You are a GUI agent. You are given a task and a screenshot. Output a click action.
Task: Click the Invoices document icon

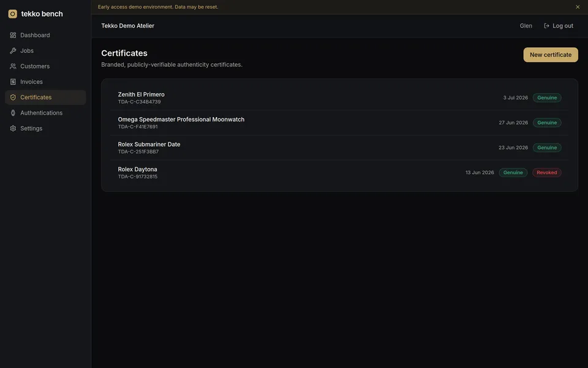coord(13,82)
